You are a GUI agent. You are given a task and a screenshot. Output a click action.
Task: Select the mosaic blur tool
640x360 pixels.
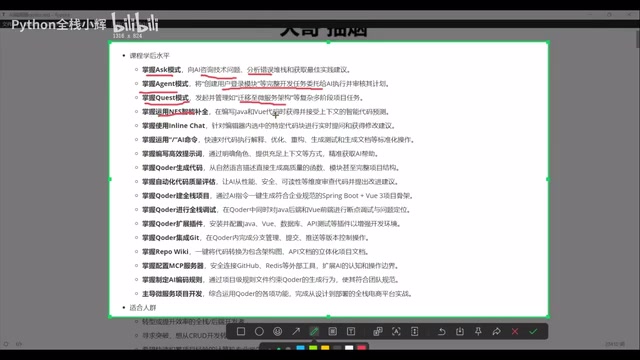coord(333,331)
